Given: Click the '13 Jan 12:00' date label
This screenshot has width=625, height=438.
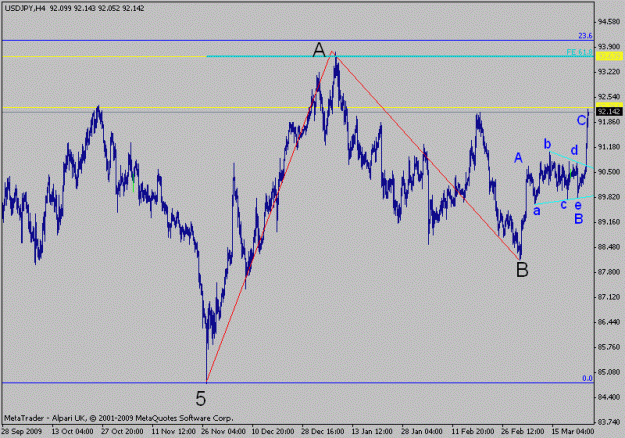Looking at the screenshot, I should (x=372, y=431).
